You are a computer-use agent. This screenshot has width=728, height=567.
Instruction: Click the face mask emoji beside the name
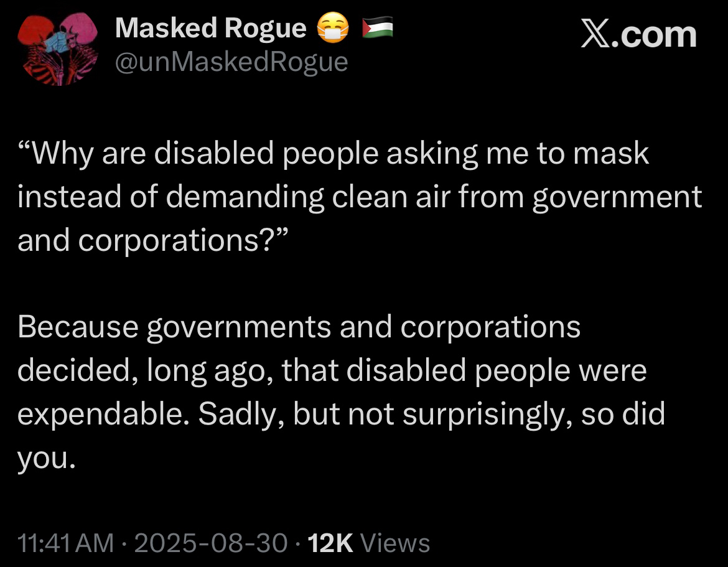click(333, 29)
